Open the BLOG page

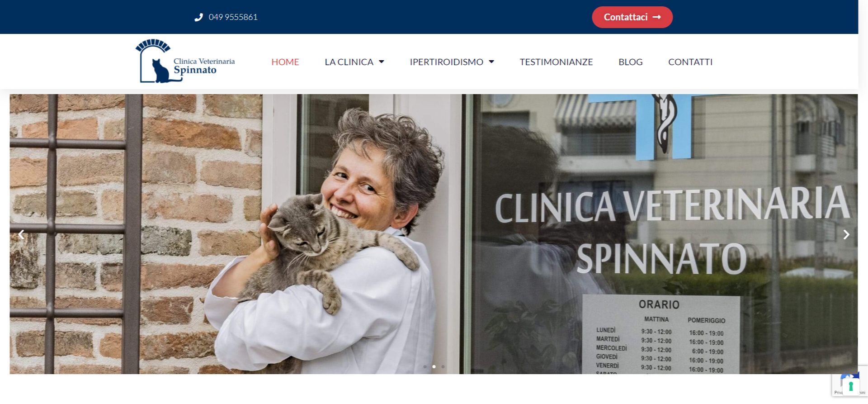point(630,62)
